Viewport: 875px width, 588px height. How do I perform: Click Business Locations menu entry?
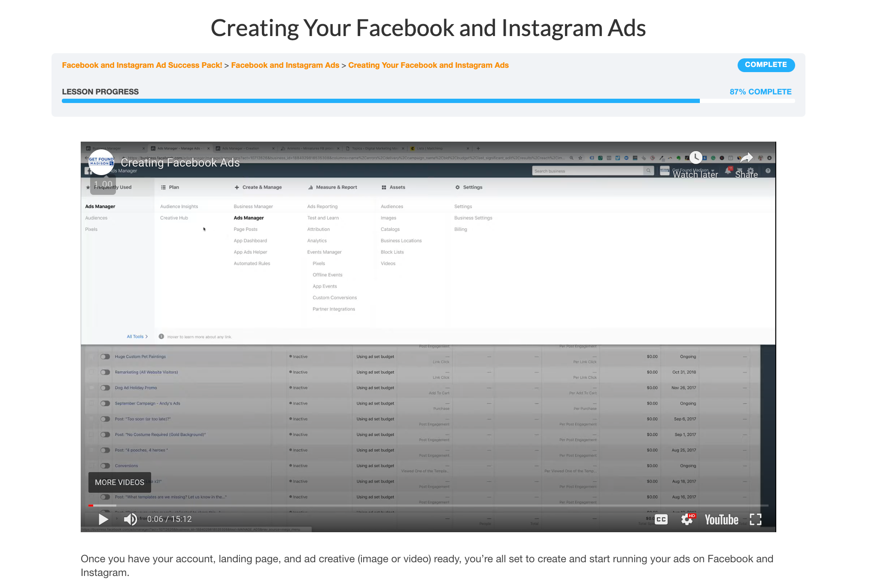coord(401,241)
